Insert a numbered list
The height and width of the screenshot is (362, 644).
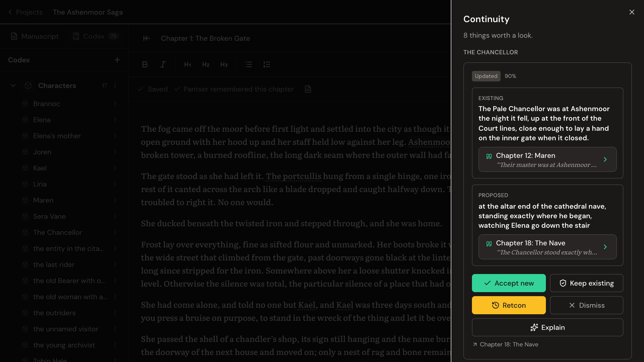(267, 64)
